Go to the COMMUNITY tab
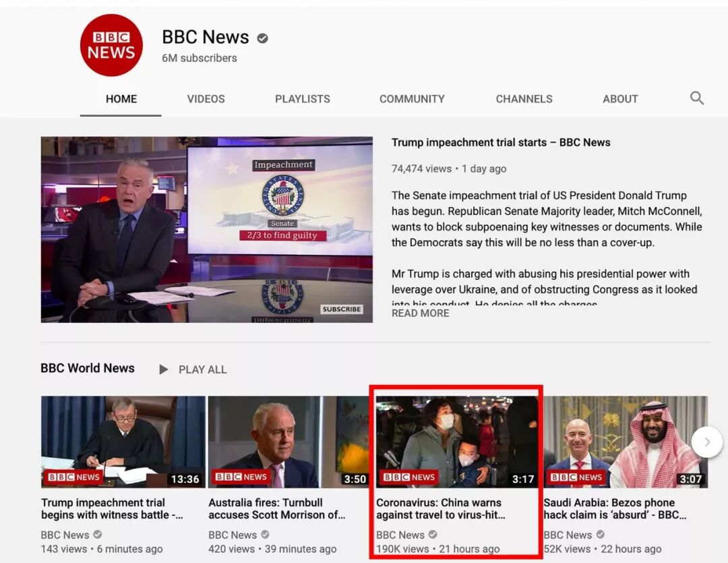The width and height of the screenshot is (728, 563). click(x=412, y=99)
